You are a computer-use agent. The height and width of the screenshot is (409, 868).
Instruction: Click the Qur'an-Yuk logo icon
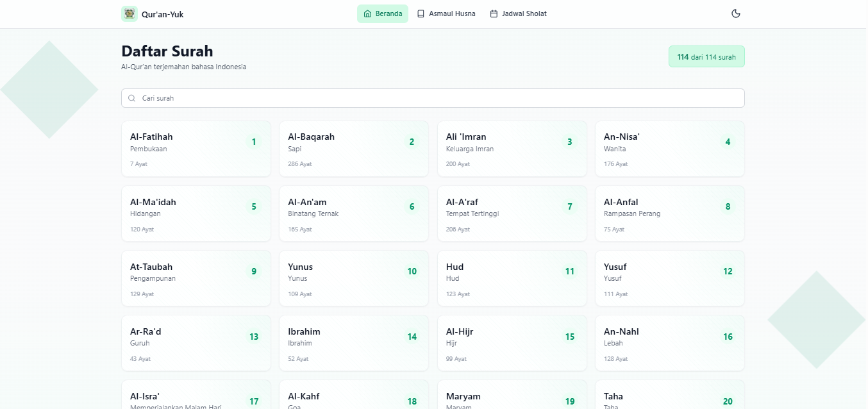pos(129,13)
